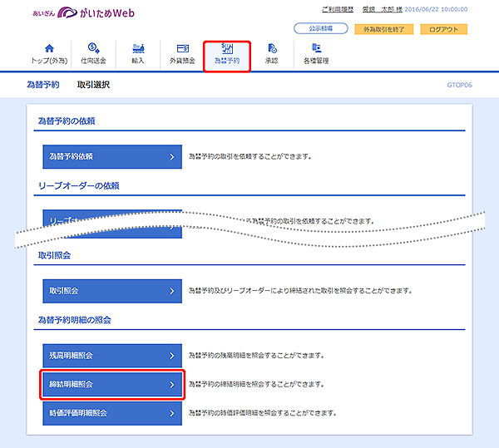Screen dimensions: 499x448
Task: Open ご利用履歴 link
Action: pos(338,9)
